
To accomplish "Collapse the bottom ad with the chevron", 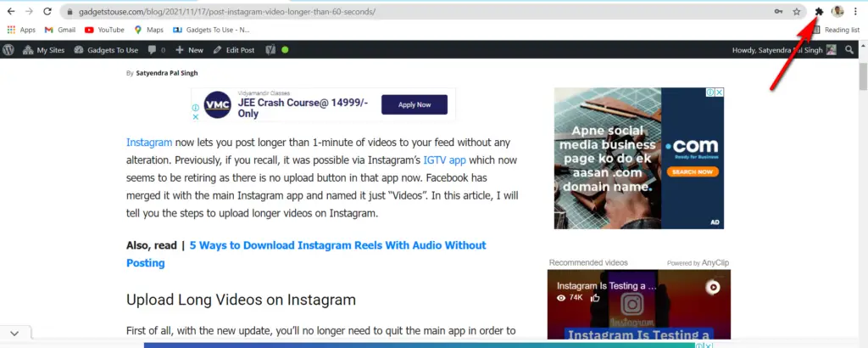I will [14, 333].
